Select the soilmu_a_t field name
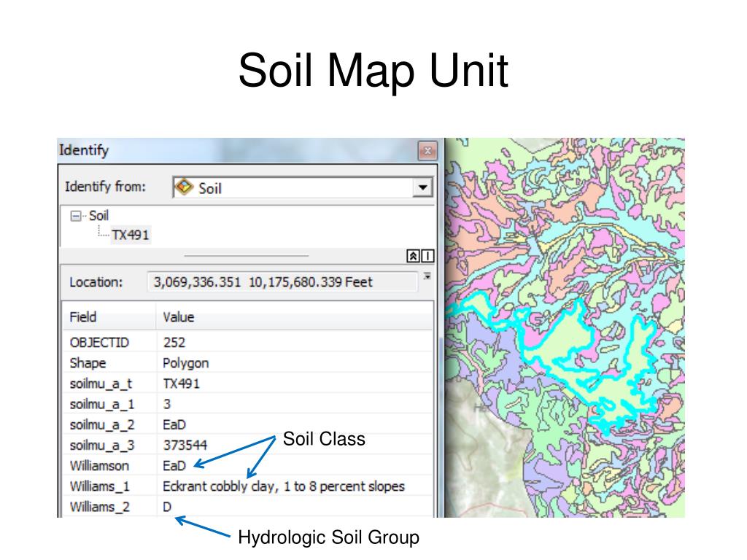747x560 pixels. (x=101, y=384)
